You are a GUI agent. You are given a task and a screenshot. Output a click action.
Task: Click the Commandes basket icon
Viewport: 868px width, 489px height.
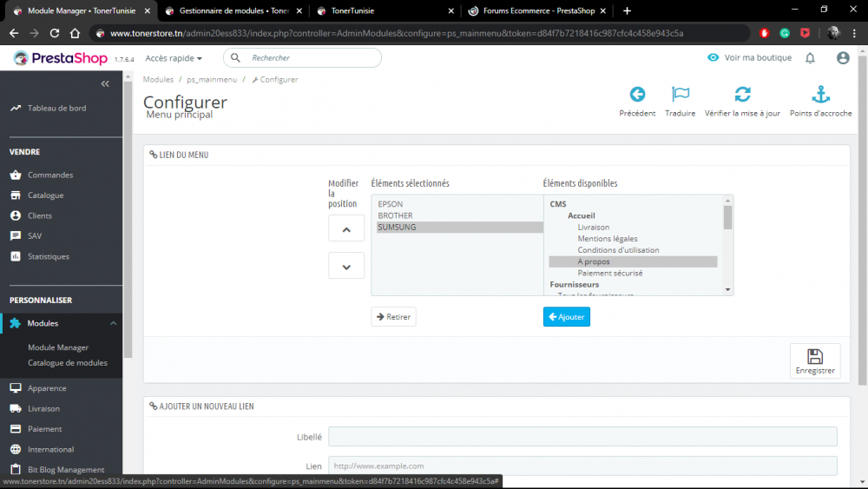(x=16, y=175)
